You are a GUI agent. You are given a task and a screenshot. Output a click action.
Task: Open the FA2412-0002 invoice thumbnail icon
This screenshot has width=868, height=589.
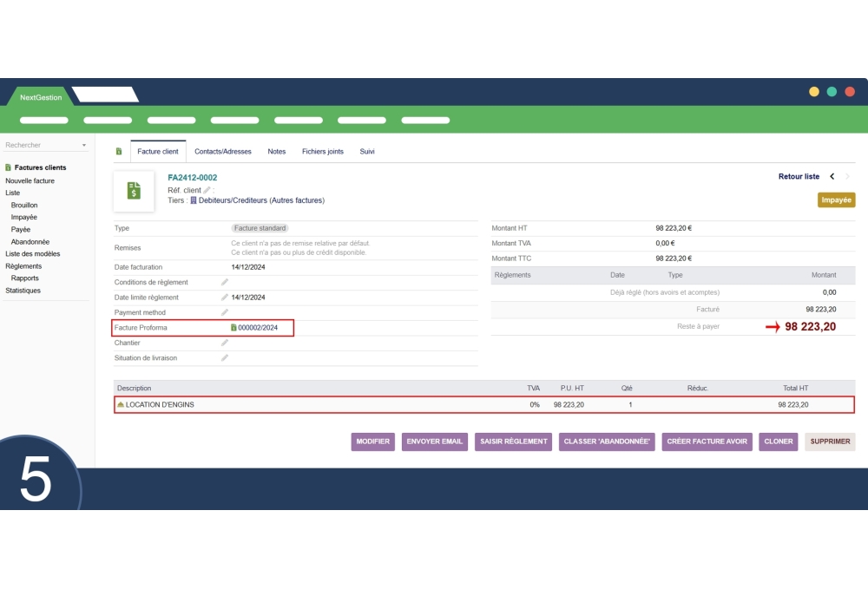click(133, 190)
